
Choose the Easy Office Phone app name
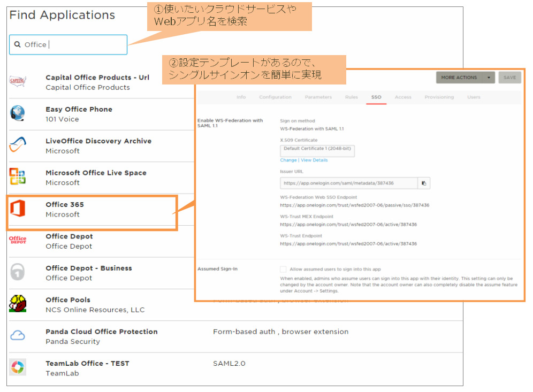[79, 110]
